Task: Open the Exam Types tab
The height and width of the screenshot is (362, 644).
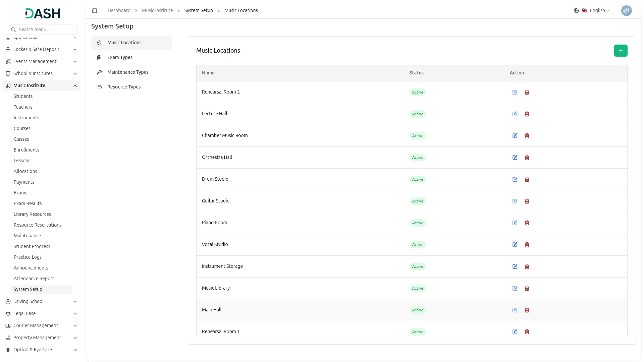Action: coord(120,58)
